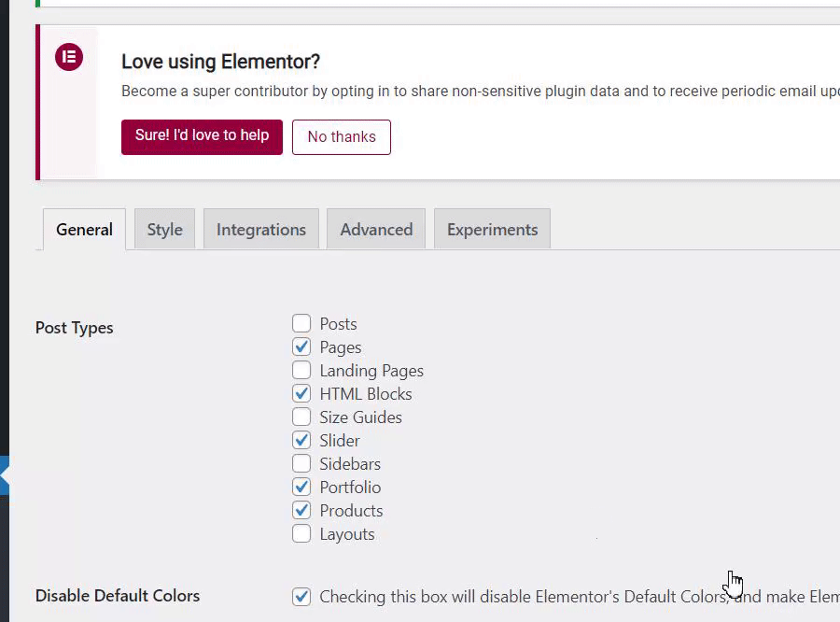Tick the Landing Pages checkbox
The image size is (840, 622).
301,371
